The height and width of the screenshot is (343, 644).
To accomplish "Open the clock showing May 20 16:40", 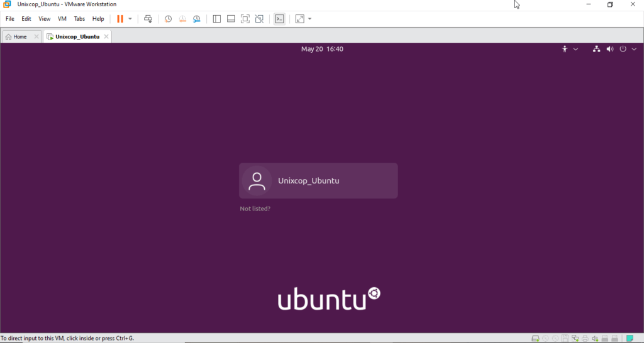I will tap(322, 49).
